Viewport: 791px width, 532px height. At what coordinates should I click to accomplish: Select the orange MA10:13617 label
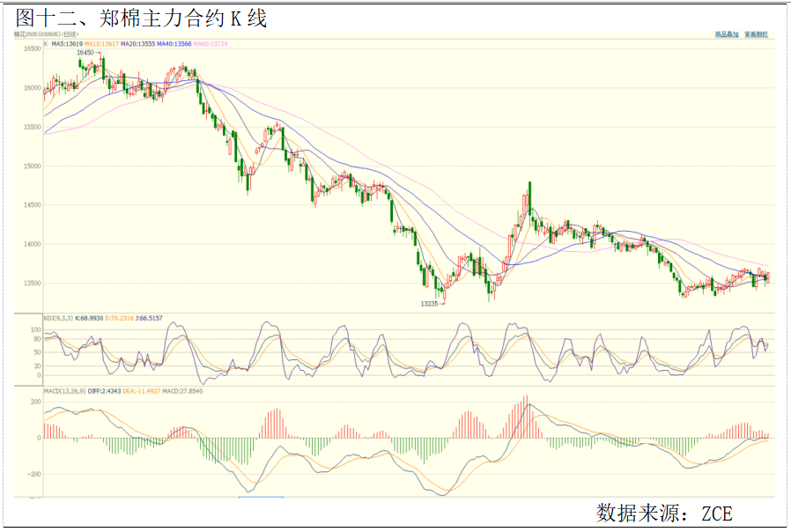pyautogui.click(x=101, y=43)
